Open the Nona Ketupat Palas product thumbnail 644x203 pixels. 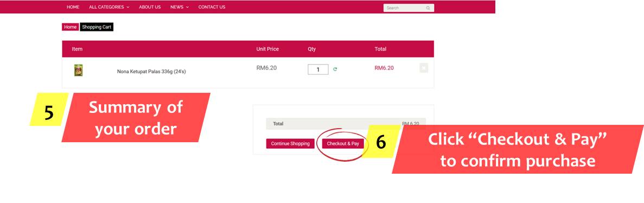(x=79, y=70)
